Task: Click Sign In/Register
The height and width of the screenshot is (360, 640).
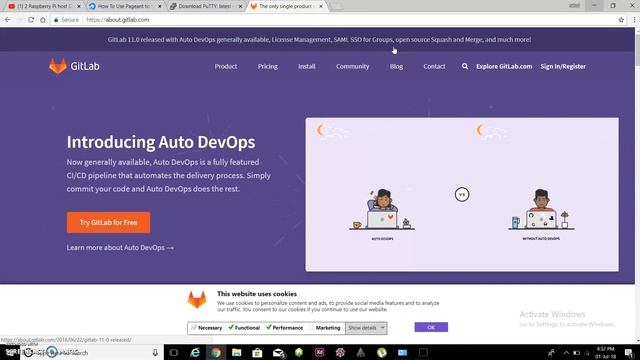Action: click(x=563, y=66)
